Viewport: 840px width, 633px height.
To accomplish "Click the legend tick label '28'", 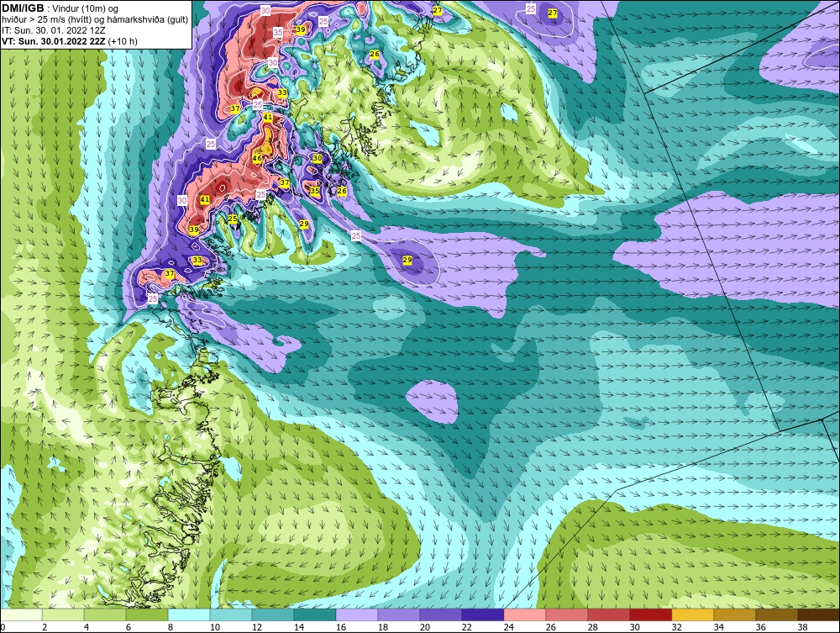I will [x=592, y=627].
